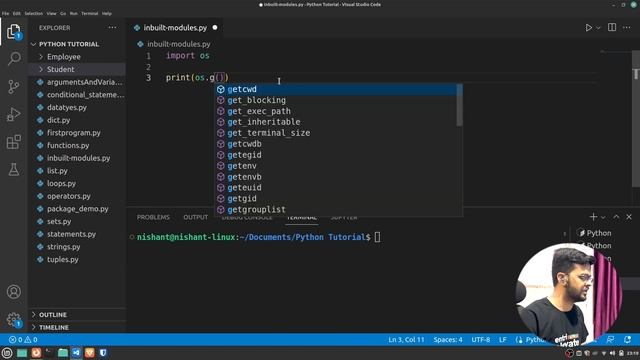The width and height of the screenshot is (640, 360).
Task: Open tuples.py in the explorer
Action: tap(77, 260)
